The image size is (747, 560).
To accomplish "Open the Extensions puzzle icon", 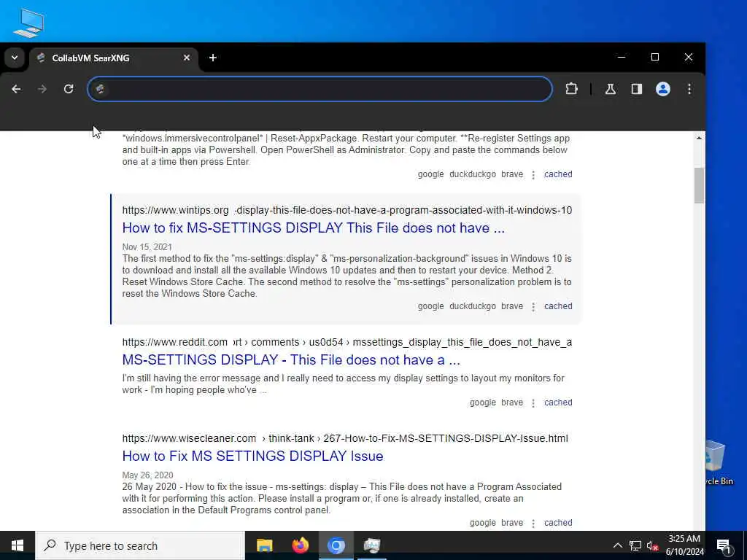I will 571,89.
